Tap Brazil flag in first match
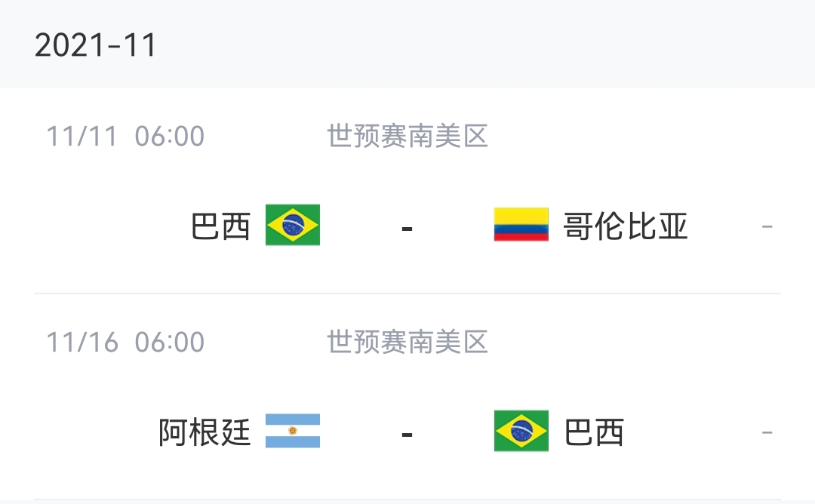The height and width of the screenshot is (504, 815). click(x=293, y=225)
